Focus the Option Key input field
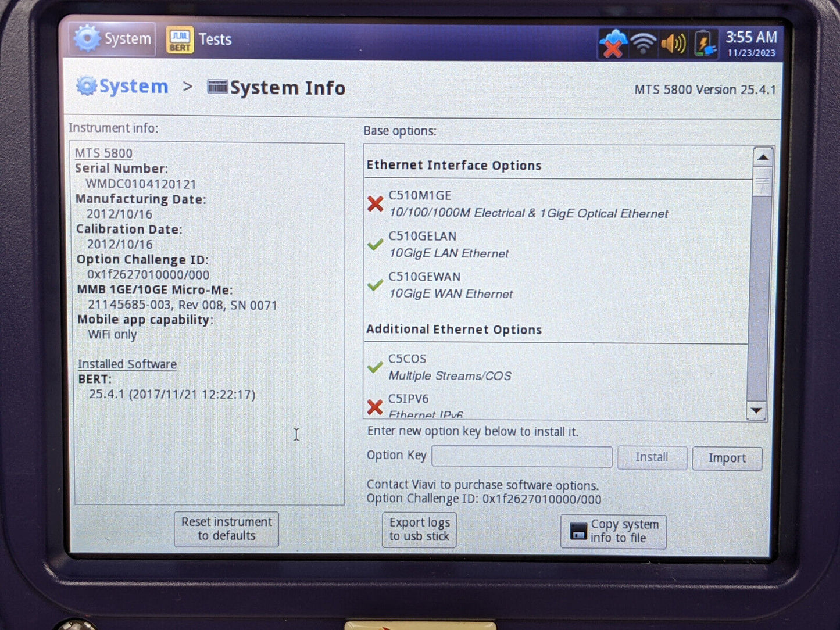The image size is (840, 630). (522, 457)
